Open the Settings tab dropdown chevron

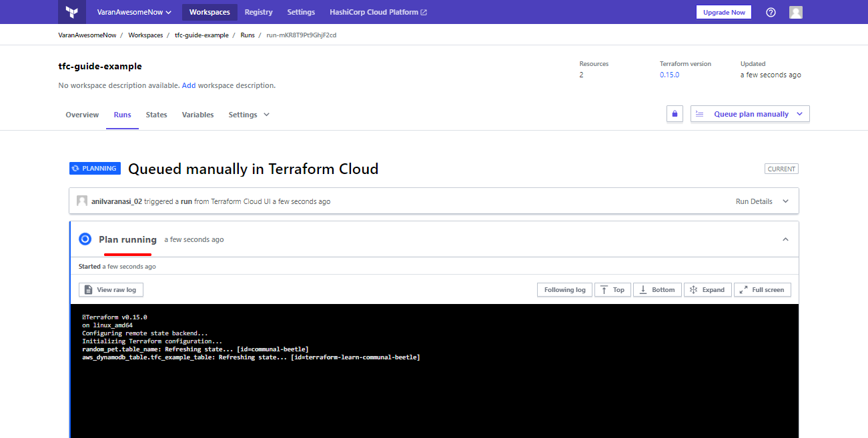point(266,115)
